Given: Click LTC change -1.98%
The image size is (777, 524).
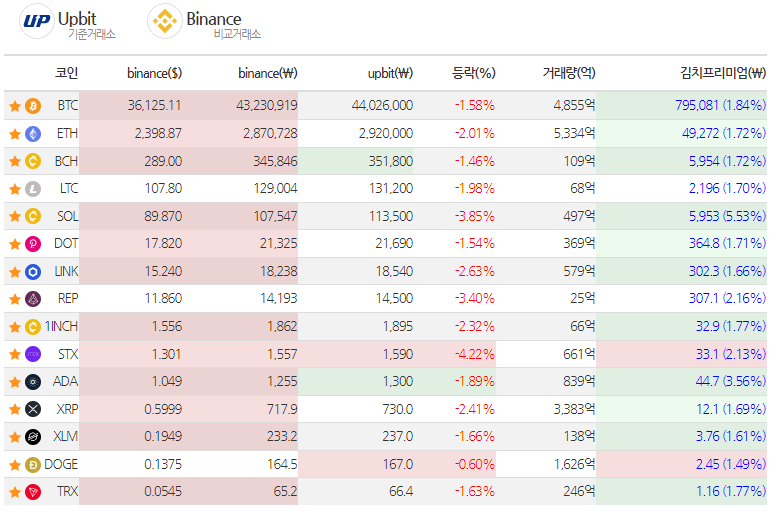Looking at the screenshot, I should pos(475,189).
